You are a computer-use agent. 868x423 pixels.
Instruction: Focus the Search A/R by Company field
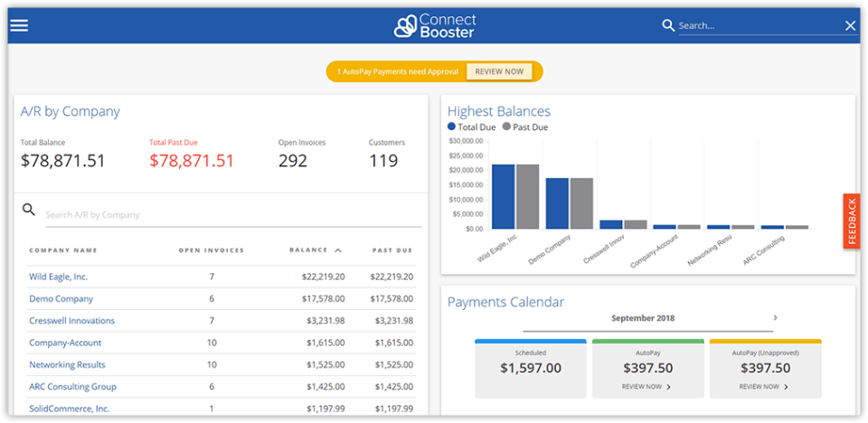233,215
